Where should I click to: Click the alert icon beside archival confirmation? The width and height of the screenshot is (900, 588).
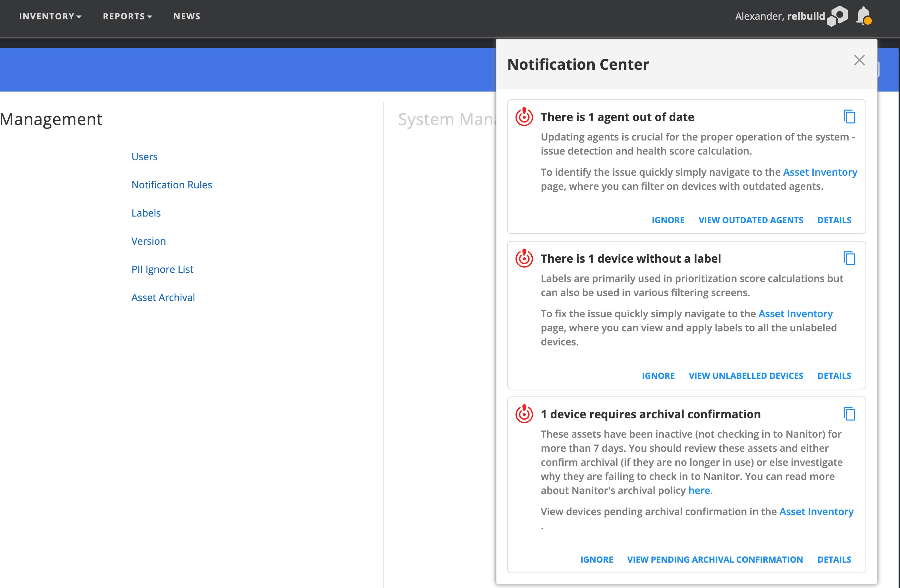pos(524,414)
